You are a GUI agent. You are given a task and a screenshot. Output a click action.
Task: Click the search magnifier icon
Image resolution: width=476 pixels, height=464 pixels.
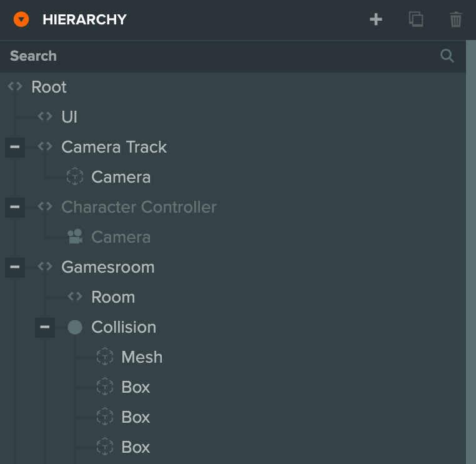[447, 56]
